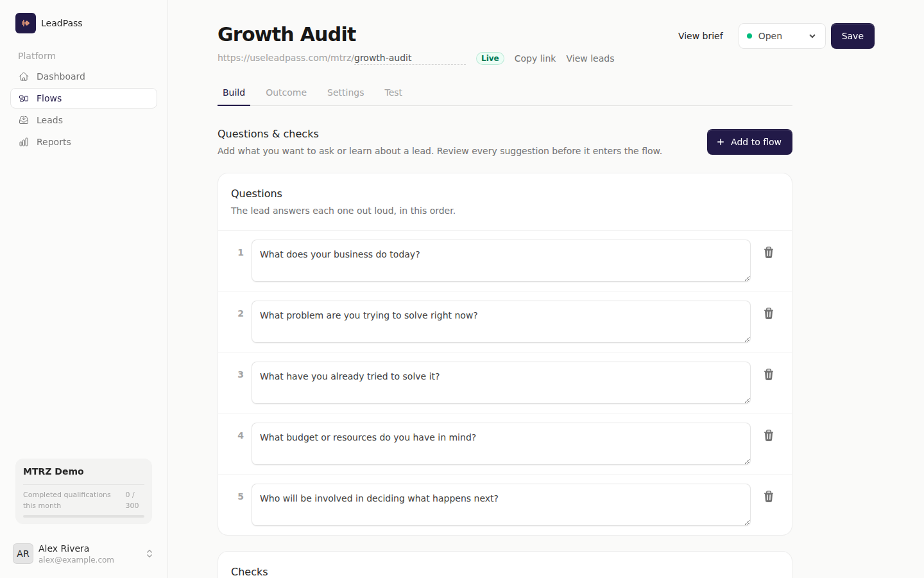Click the Live status badge
This screenshot has height=578, width=924.
pyautogui.click(x=490, y=58)
